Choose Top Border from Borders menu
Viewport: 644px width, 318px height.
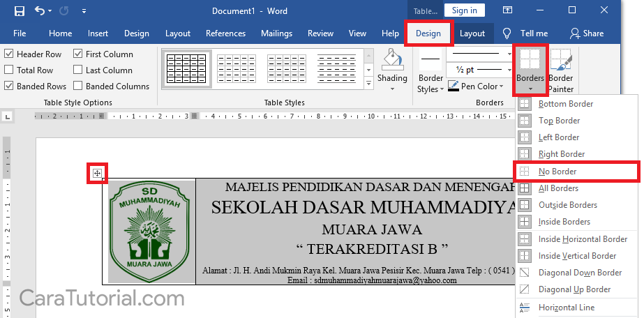point(575,121)
